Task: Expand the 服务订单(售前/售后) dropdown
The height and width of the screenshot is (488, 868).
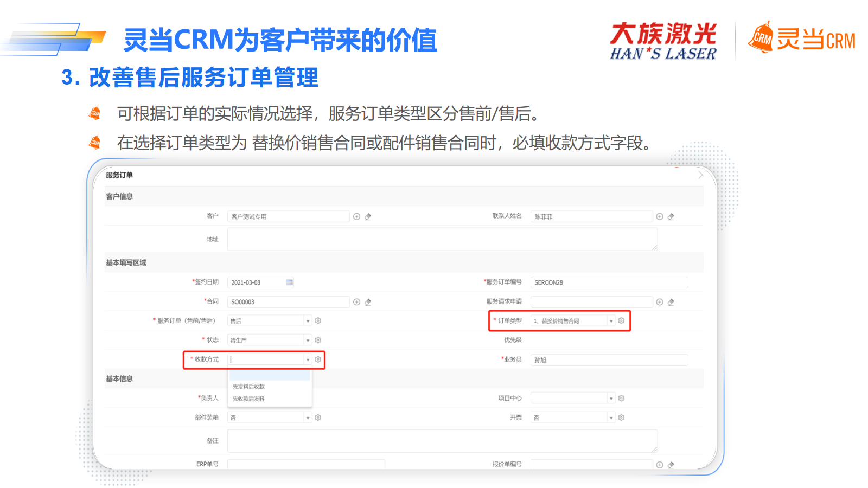Action: pyautogui.click(x=308, y=321)
